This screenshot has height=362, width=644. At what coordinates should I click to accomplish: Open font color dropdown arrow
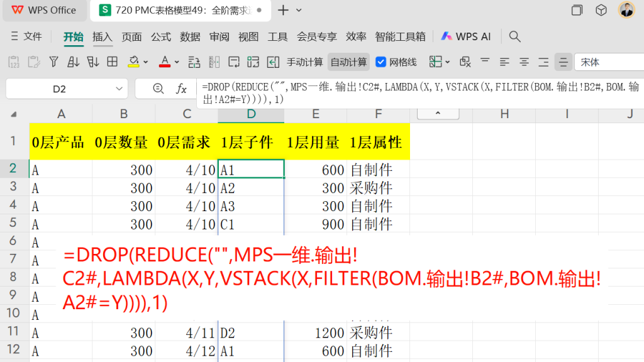(x=177, y=62)
